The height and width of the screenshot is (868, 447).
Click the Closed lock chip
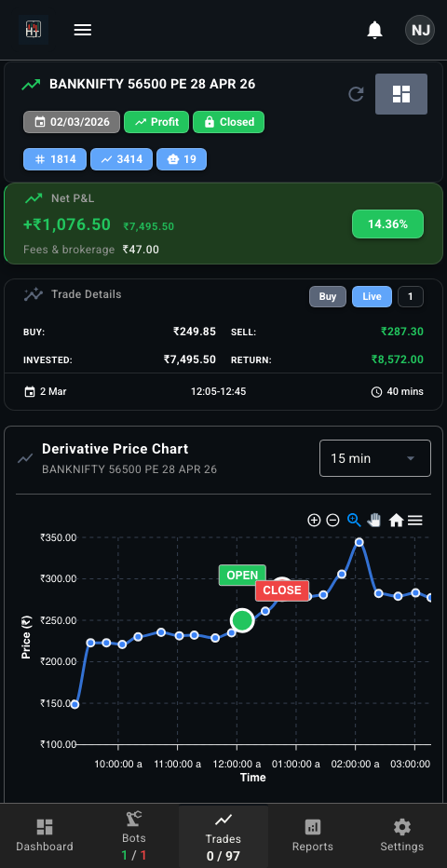pyautogui.click(x=228, y=122)
